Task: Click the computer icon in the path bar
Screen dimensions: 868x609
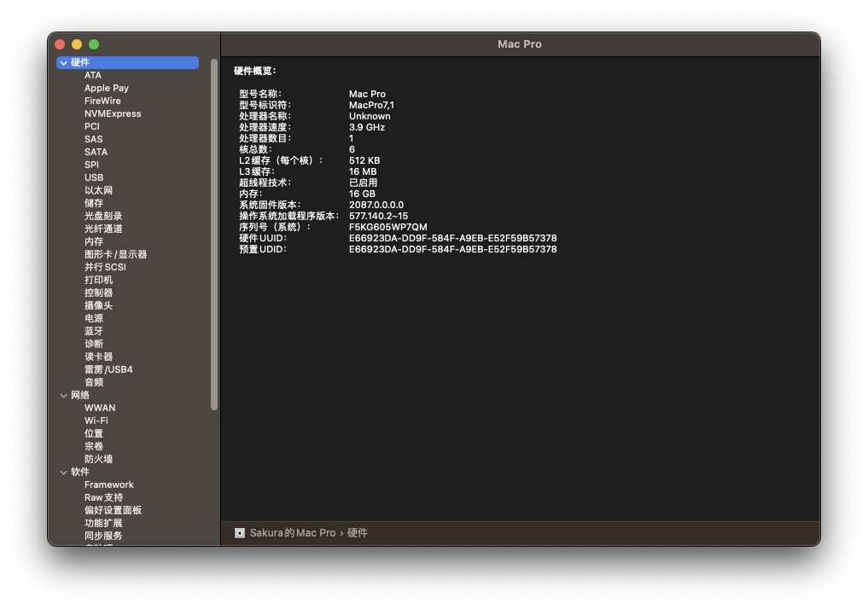Action: pyautogui.click(x=240, y=533)
